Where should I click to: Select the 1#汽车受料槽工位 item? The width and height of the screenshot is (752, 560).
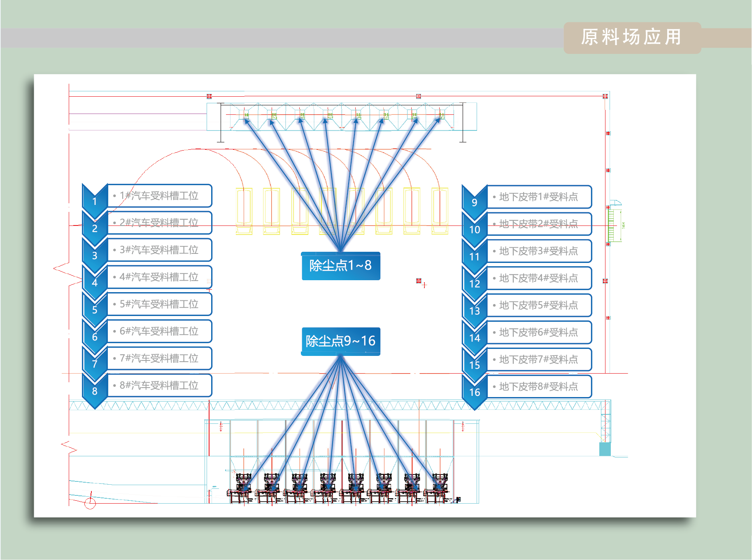[x=160, y=195]
